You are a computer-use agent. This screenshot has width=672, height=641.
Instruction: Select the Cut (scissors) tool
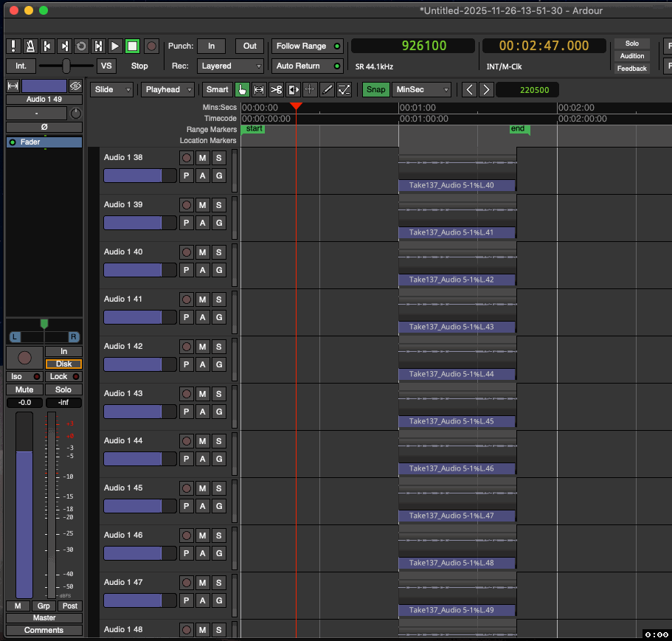tap(276, 90)
